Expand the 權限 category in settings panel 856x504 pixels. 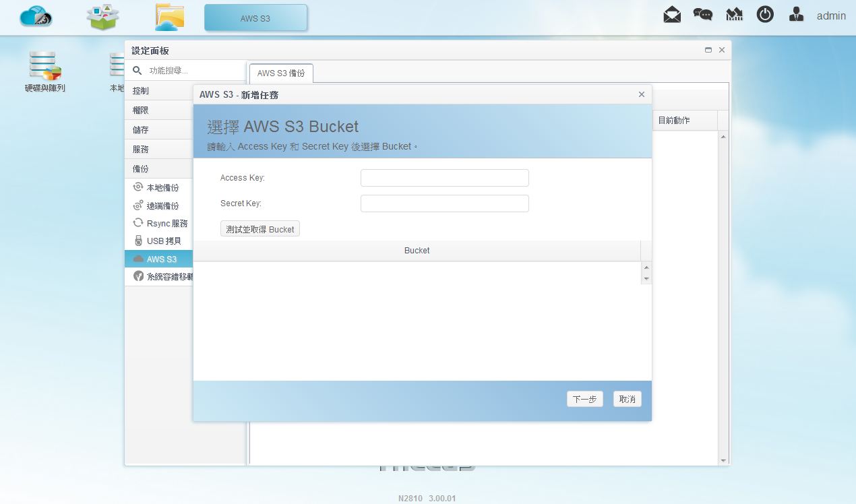pyautogui.click(x=159, y=111)
